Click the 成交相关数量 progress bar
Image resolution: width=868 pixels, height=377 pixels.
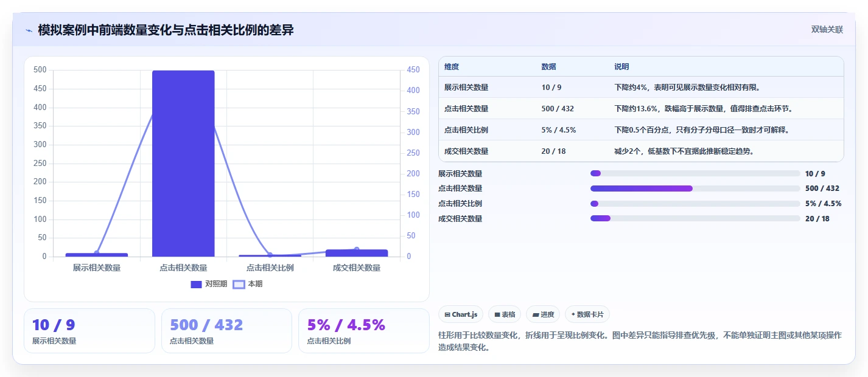(x=695, y=218)
